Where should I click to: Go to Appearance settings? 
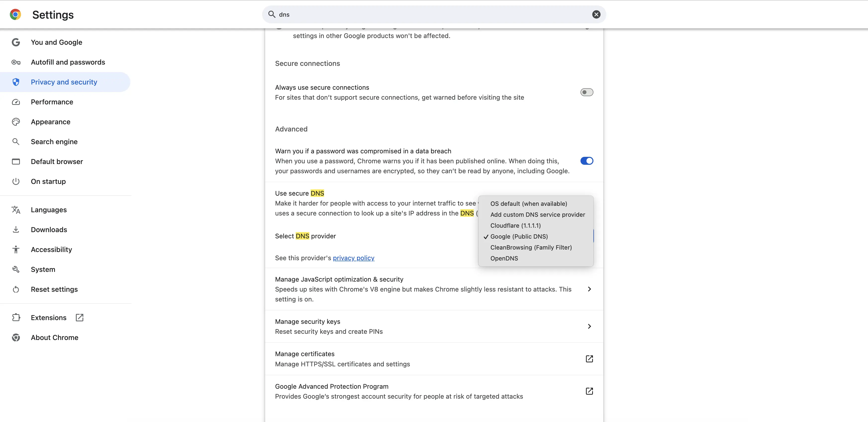click(x=65, y=122)
